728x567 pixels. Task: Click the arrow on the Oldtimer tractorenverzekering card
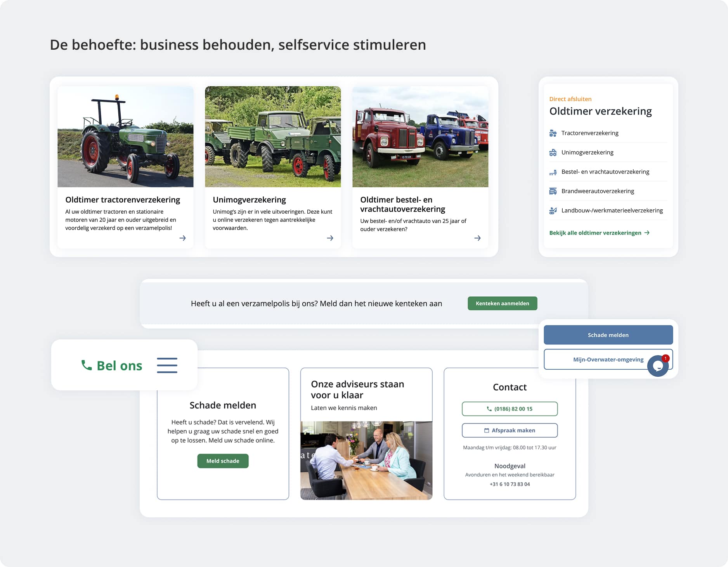tap(182, 238)
